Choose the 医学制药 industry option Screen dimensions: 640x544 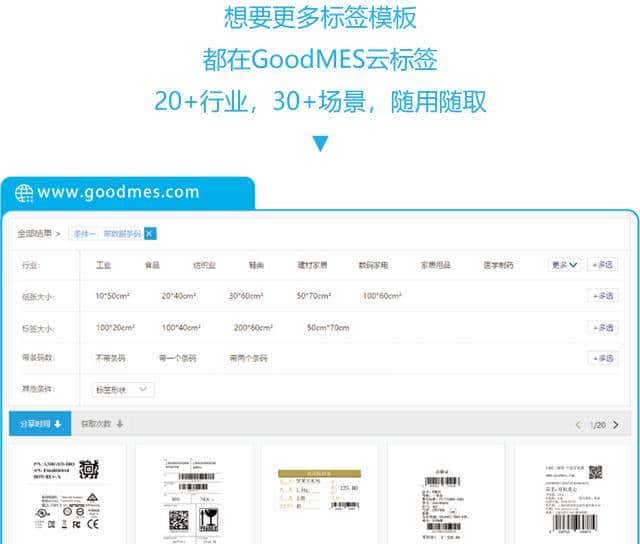pos(498,265)
